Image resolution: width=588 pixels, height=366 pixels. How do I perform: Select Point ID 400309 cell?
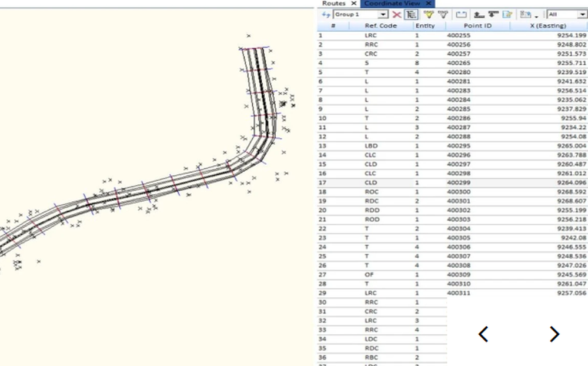459,274
